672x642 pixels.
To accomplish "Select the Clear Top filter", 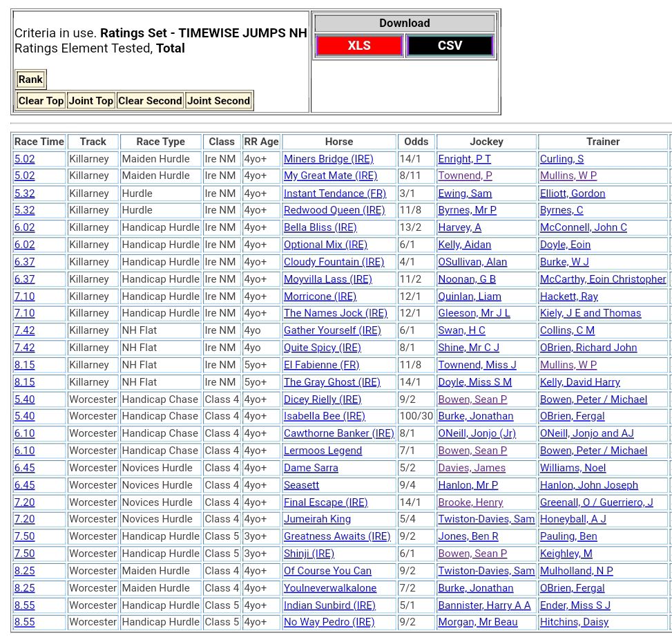I will point(41,101).
